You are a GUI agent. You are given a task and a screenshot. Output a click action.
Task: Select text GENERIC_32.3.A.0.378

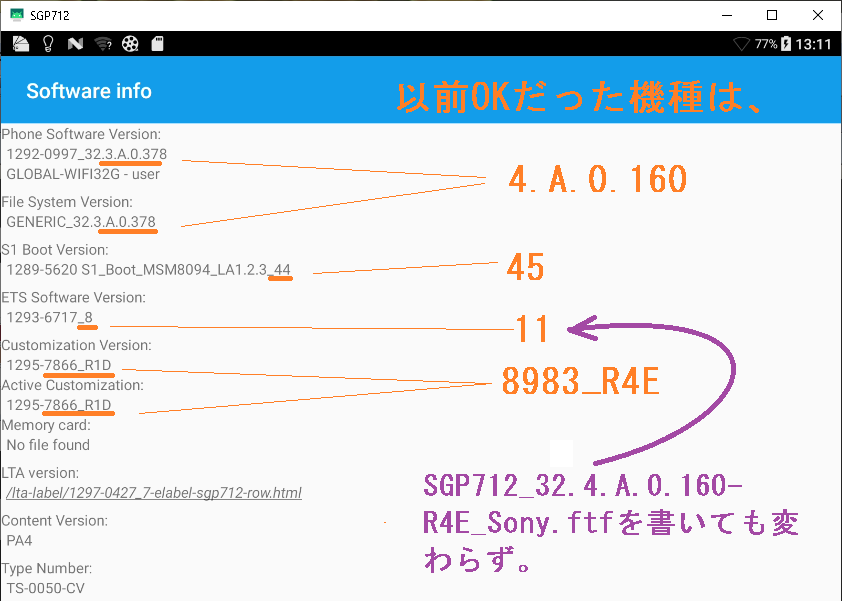81,222
